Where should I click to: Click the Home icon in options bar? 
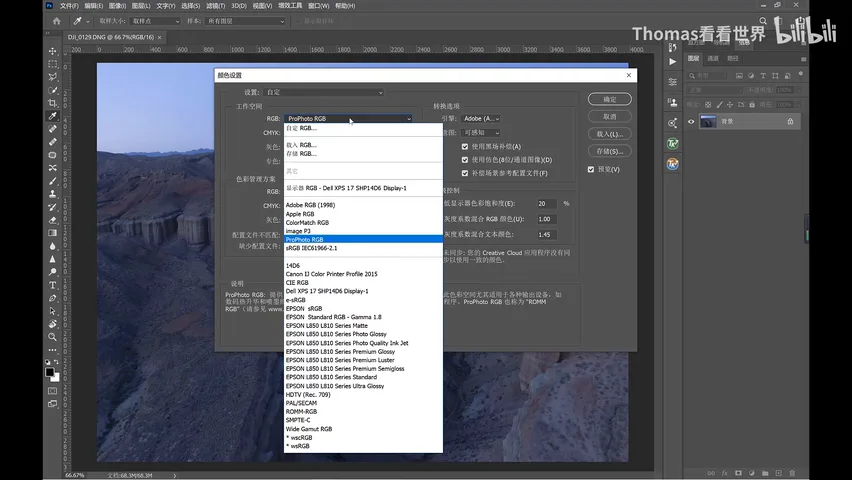57,21
